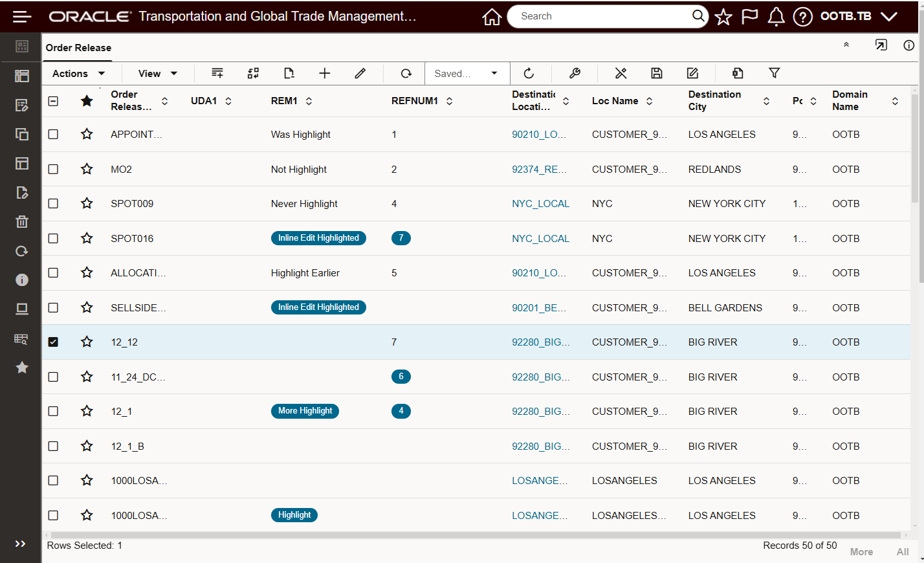Click the search magnifier icon
Image resolution: width=924 pixels, height=563 pixels.
click(698, 16)
